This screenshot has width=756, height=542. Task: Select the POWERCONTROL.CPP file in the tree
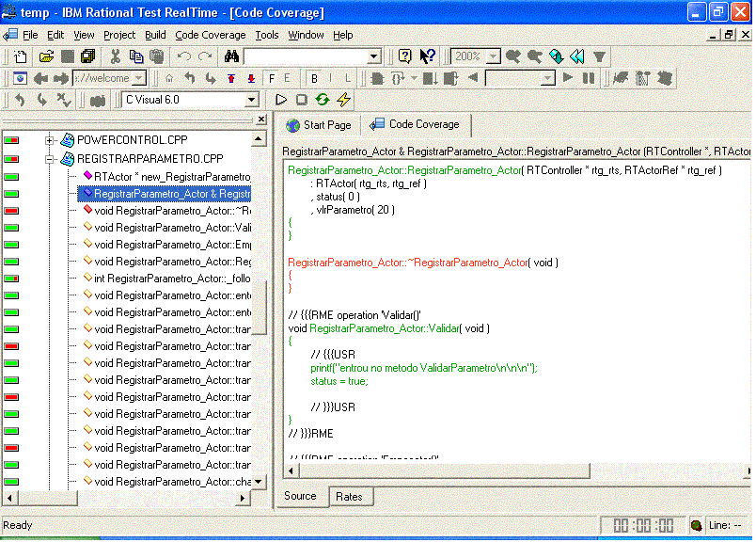tap(132, 140)
